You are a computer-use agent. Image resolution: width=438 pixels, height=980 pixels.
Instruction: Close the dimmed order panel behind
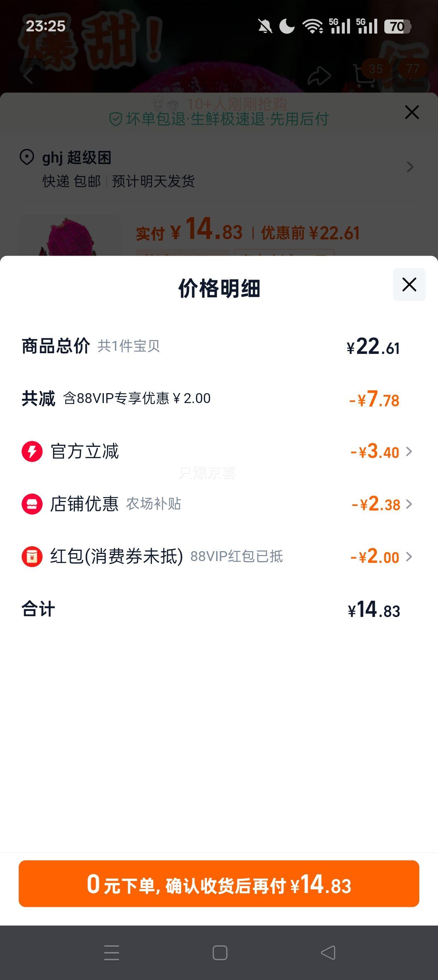tap(412, 112)
